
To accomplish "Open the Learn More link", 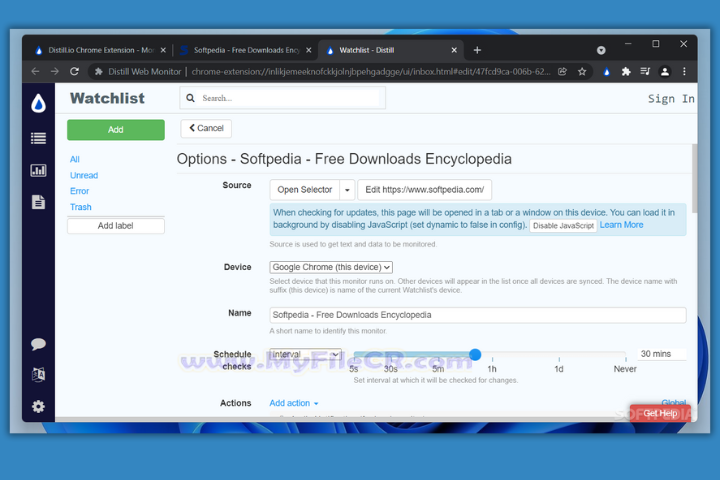I will pos(621,225).
